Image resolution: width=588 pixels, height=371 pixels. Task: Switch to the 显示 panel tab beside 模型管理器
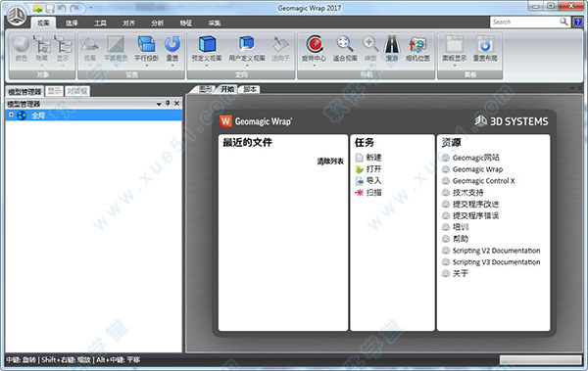tap(54, 91)
